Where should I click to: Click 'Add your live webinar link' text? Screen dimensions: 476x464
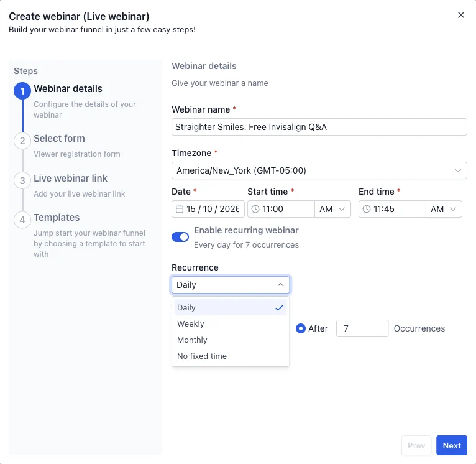coord(80,194)
